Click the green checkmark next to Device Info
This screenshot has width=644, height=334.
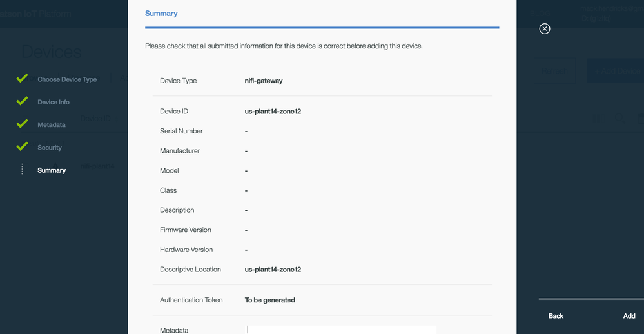[22, 101]
